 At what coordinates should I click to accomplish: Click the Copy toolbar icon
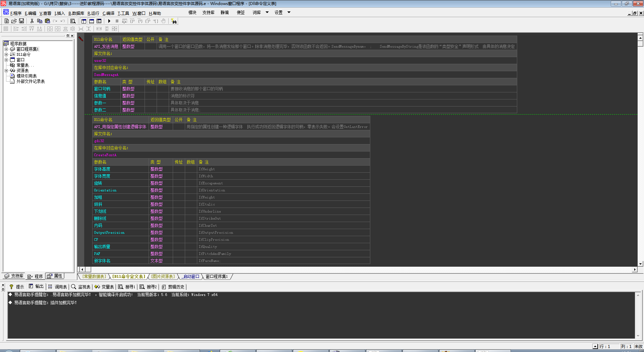tap(40, 21)
